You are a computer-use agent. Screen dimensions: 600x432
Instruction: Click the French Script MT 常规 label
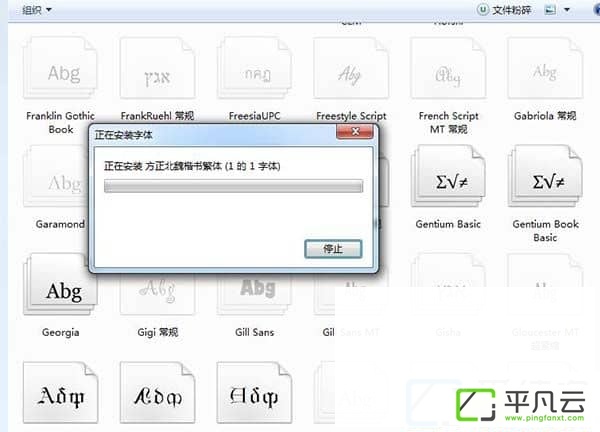[448, 122]
